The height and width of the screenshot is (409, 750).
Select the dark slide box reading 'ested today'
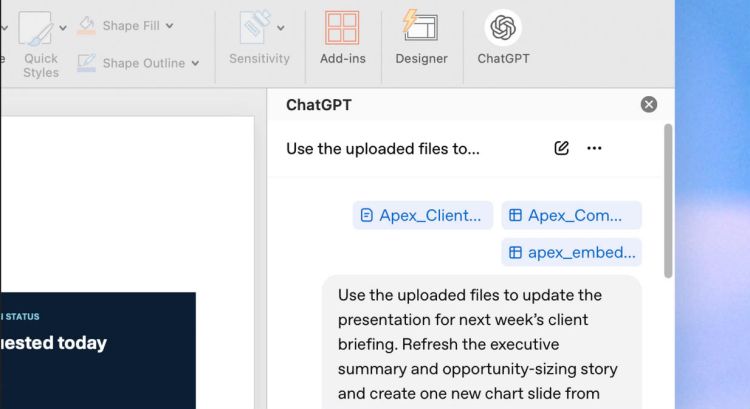[98, 351]
